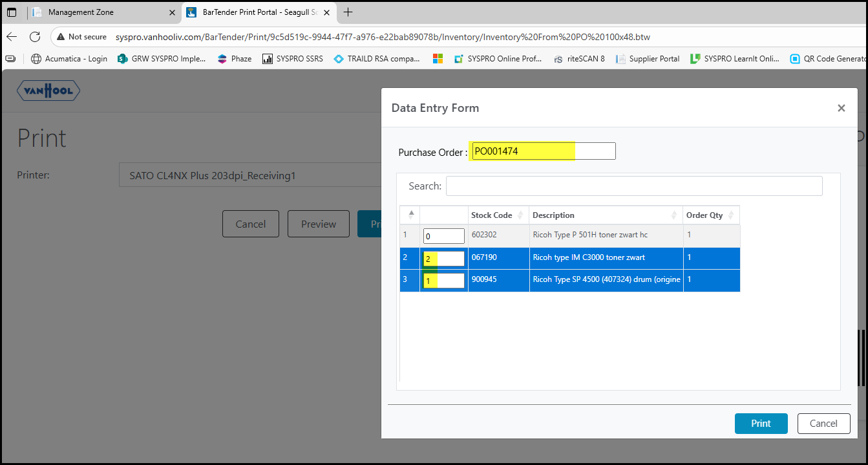Open the SYSPRO SSRS bookmark
Viewport: 868px width, 465px height.
click(x=293, y=59)
